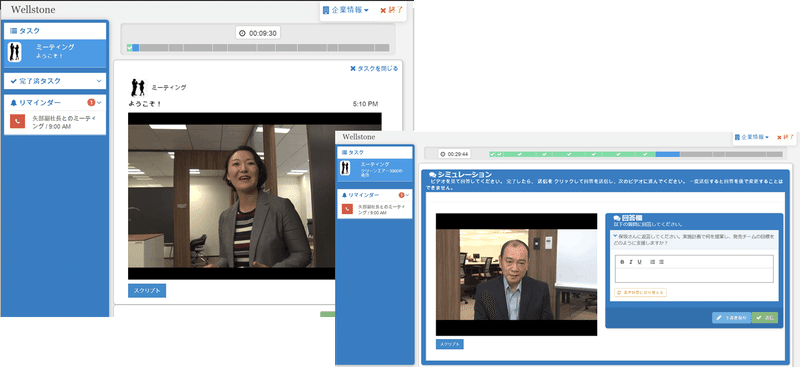Open the 企業情報 dropdown in front window
800x367 pixels.
click(x=752, y=137)
